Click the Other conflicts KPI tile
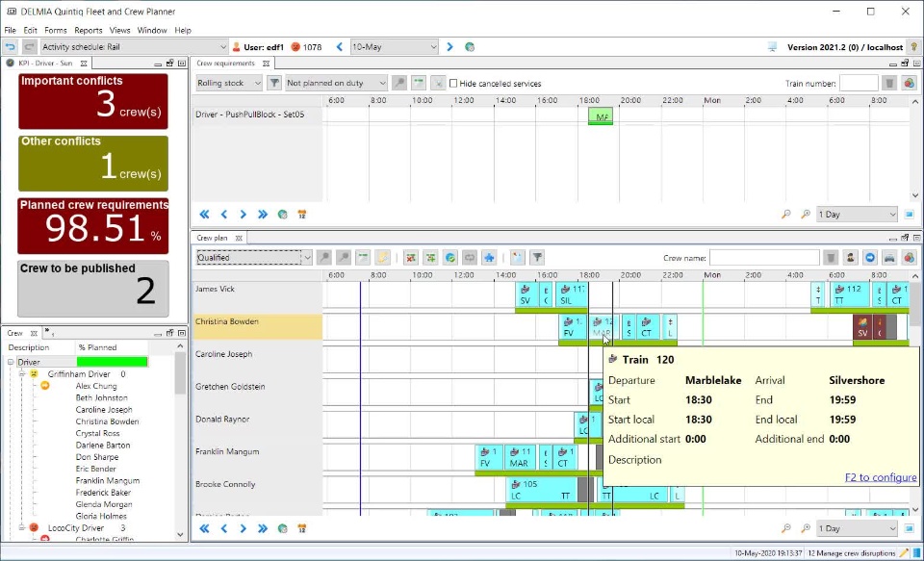924x561 pixels. point(93,164)
